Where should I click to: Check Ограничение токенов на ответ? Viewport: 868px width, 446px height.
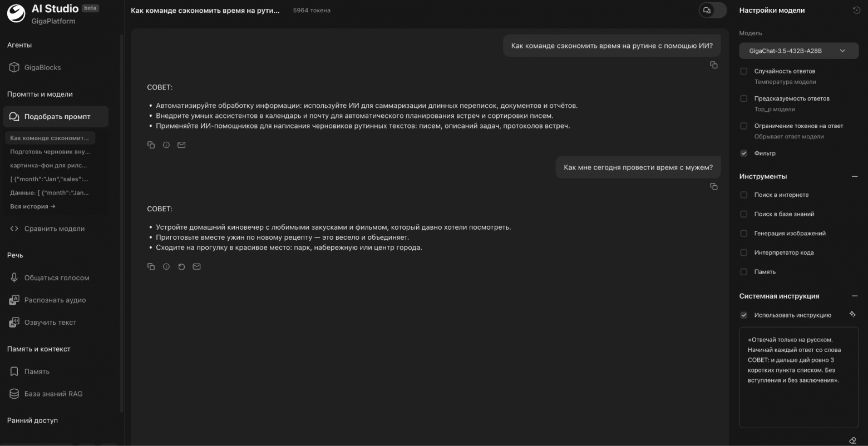pos(744,126)
